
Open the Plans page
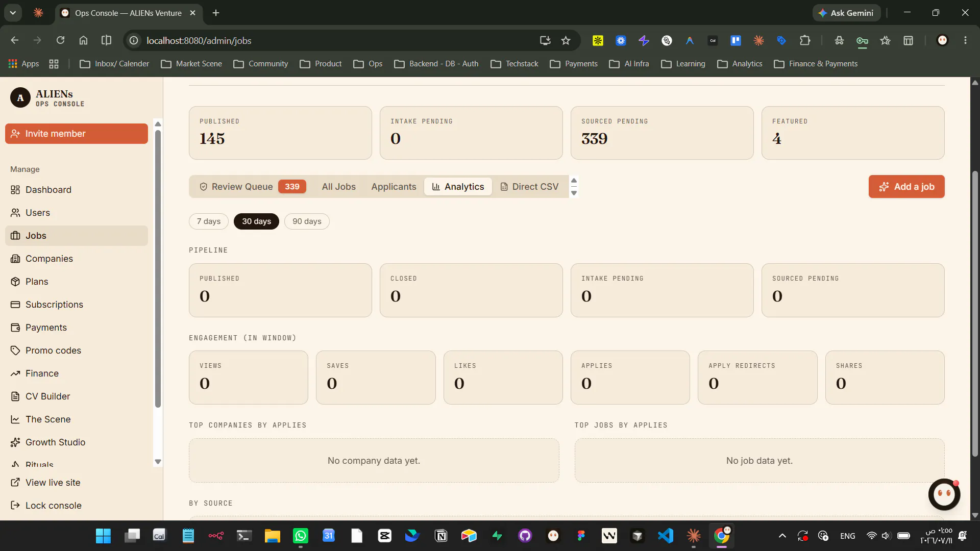[77, 282]
